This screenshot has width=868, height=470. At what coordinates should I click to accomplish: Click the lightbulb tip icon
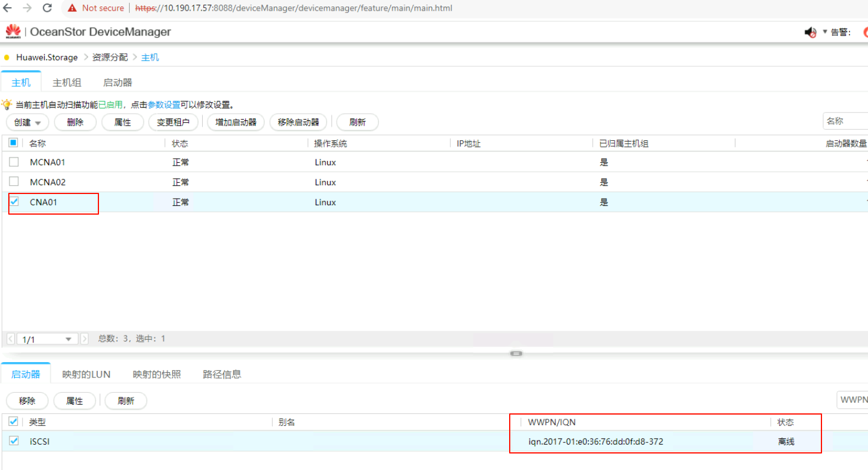(x=7, y=104)
